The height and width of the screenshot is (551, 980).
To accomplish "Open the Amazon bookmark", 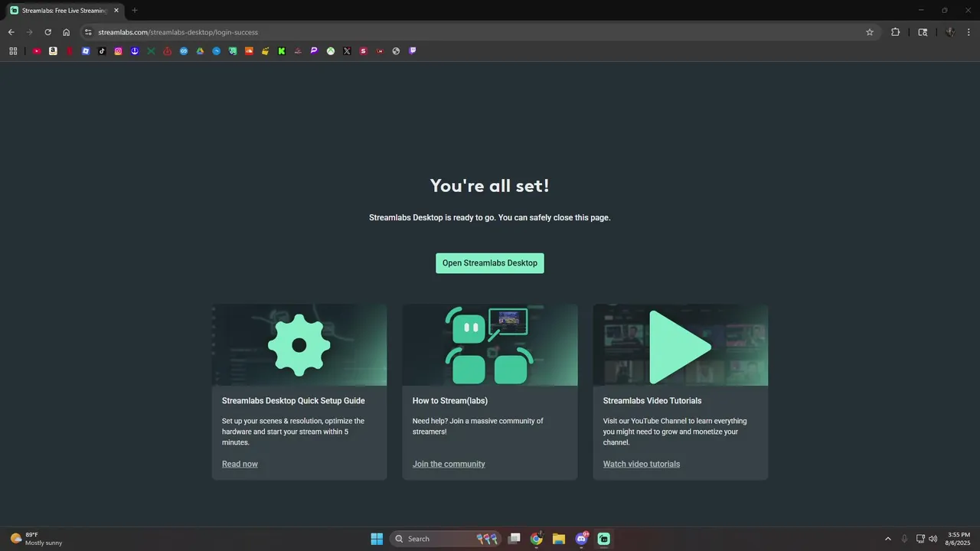I will pos(53,51).
